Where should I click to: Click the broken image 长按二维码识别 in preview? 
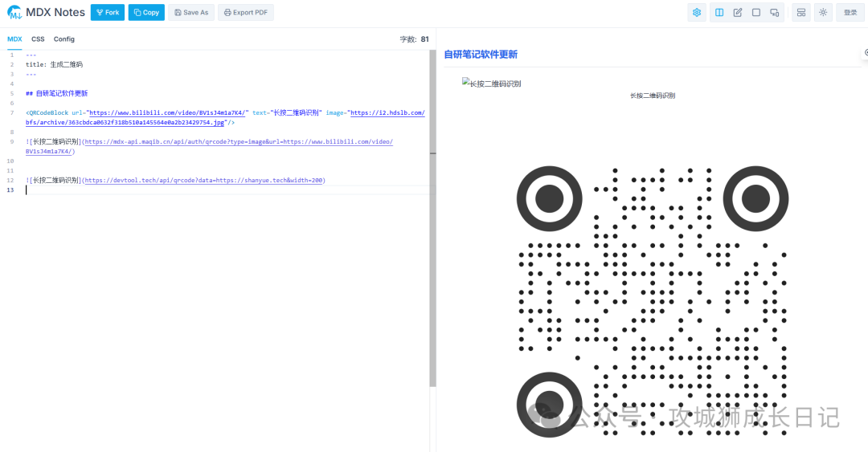(x=492, y=83)
